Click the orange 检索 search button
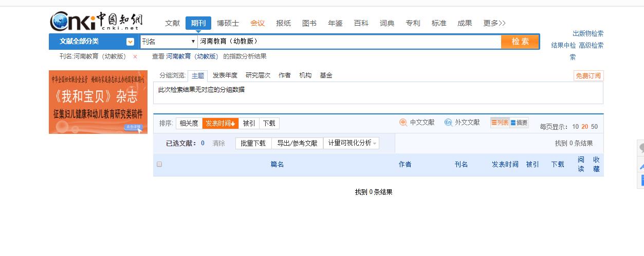The height and width of the screenshot is (256, 644). (520, 42)
